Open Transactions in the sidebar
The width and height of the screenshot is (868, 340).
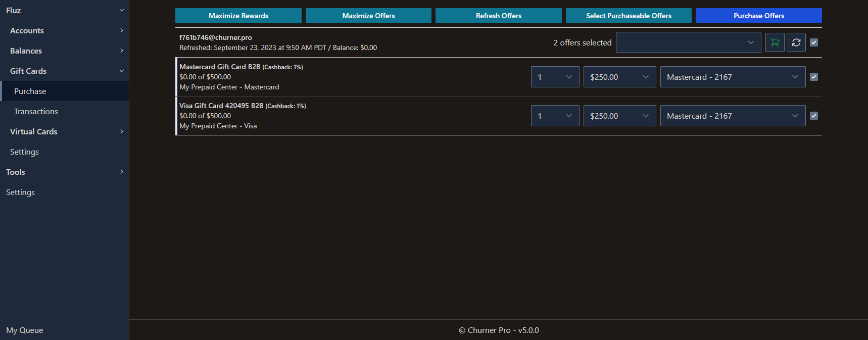(36, 112)
